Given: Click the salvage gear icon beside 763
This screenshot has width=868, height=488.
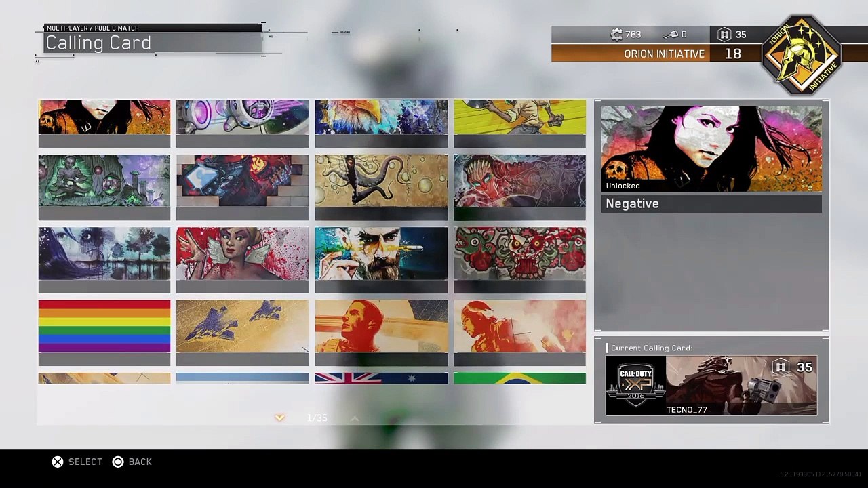Looking at the screenshot, I should [616, 35].
